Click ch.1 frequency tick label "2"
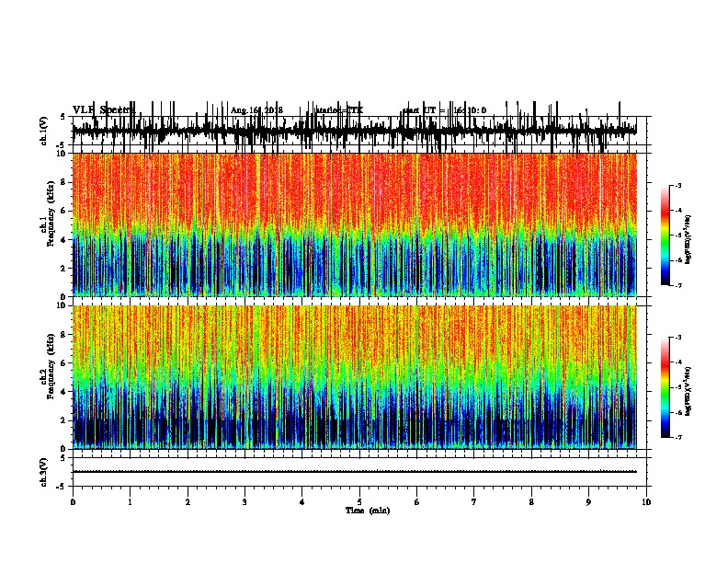The height and width of the screenshot is (563, 728). pyautogui.click(x=65, y=268)
